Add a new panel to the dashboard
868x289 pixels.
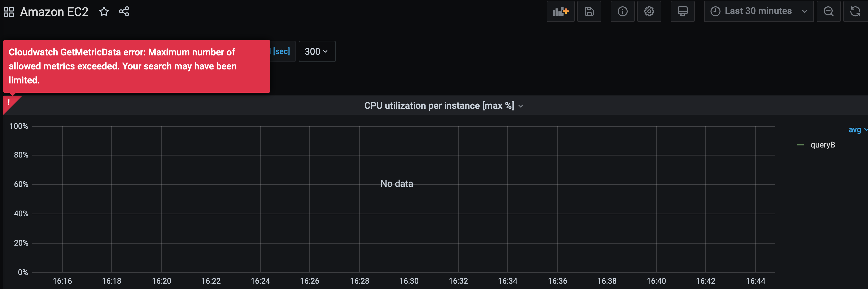(560, 11)
